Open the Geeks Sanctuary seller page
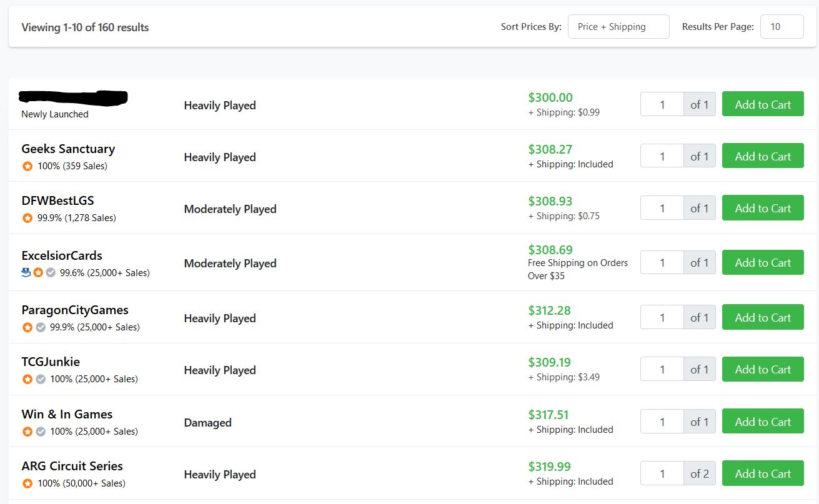Screen dimensions: 819x504 tap(68, 149)
